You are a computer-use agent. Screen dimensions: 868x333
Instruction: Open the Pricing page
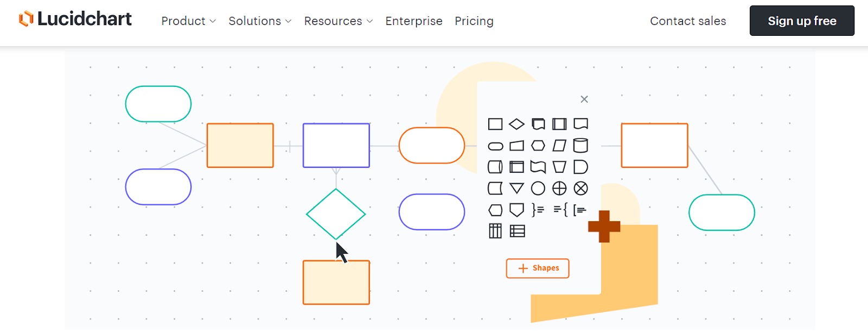click(x=474, y=21)
